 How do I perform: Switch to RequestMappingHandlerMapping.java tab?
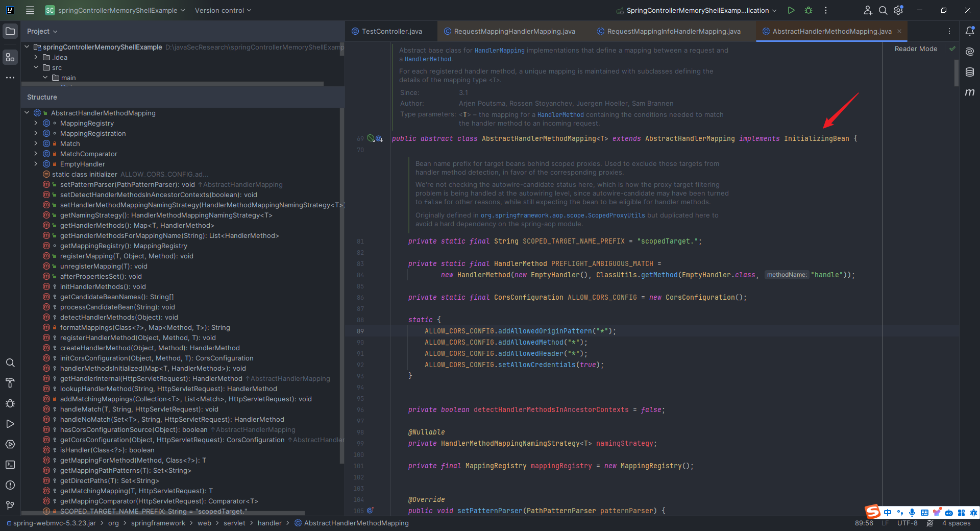(514, 31)
